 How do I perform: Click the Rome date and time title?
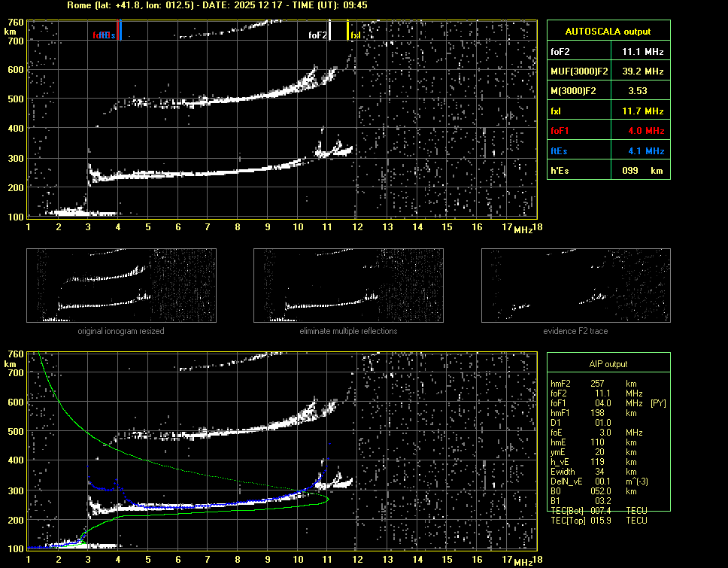coord(217,5)
